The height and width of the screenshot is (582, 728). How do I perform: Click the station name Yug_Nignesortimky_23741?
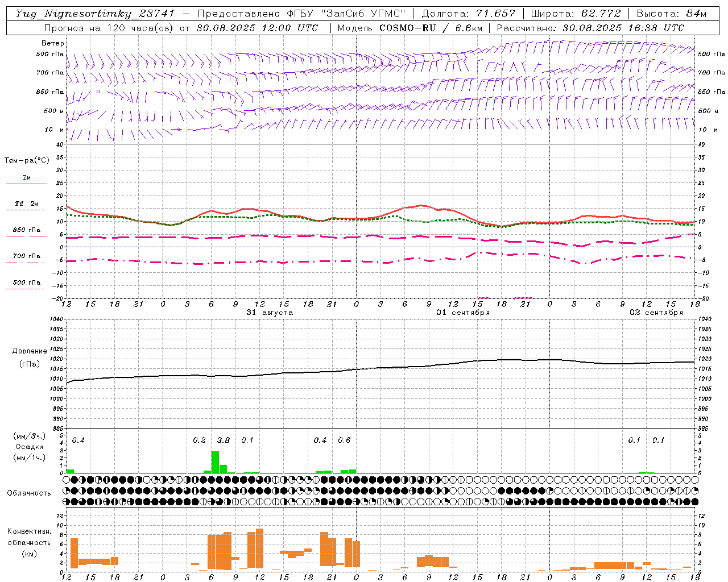(95, 14)
